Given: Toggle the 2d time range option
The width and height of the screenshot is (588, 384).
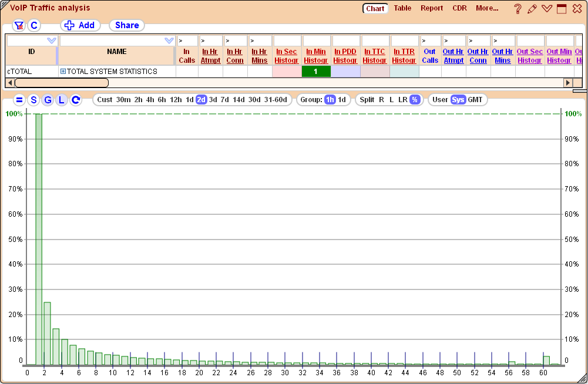Looking at the screenshot, I should (x=200, y=100).
